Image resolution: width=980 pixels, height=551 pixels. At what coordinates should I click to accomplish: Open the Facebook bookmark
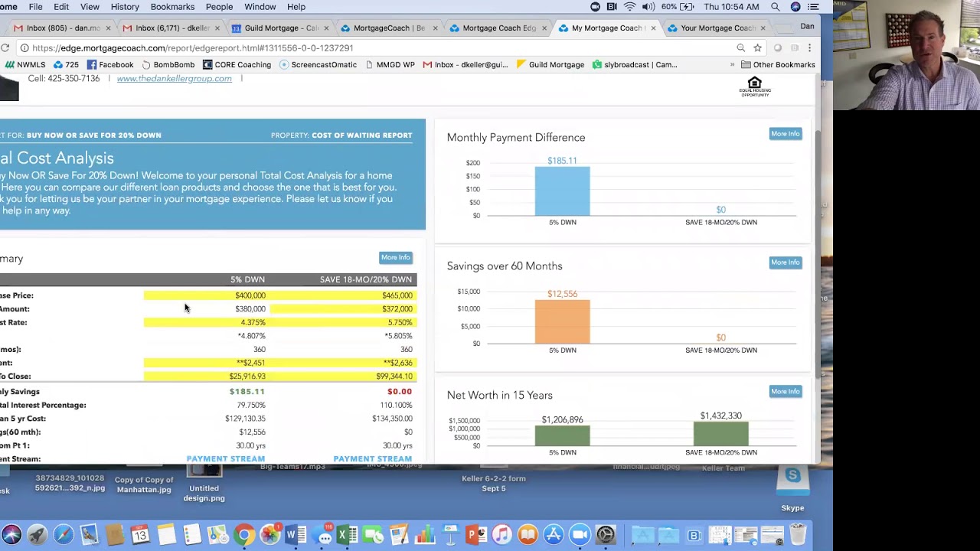click(110, 65)
